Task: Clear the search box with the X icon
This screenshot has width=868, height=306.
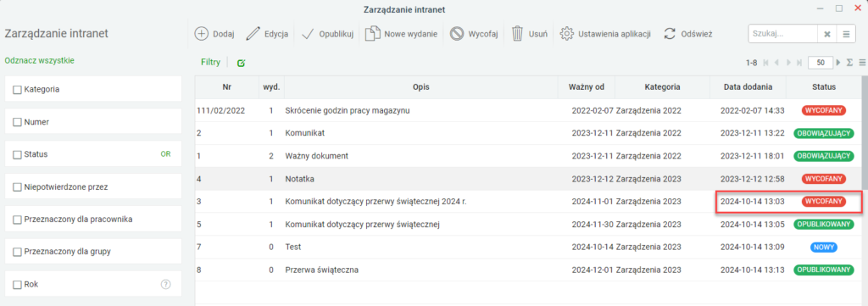Action: [x=827, y=34]
